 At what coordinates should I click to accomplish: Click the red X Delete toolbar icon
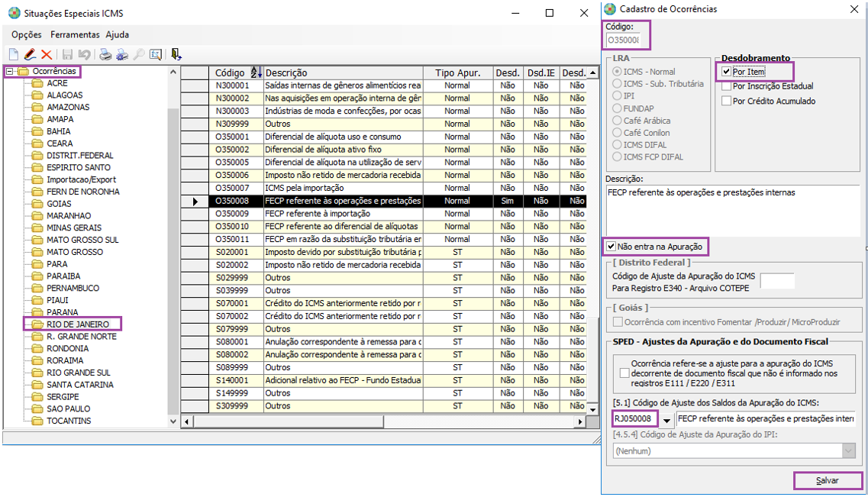(x=47, y=54)
